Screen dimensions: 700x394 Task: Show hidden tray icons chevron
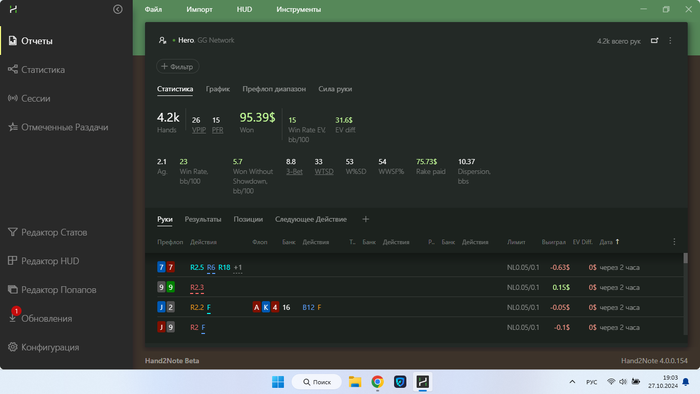[572, 382]
